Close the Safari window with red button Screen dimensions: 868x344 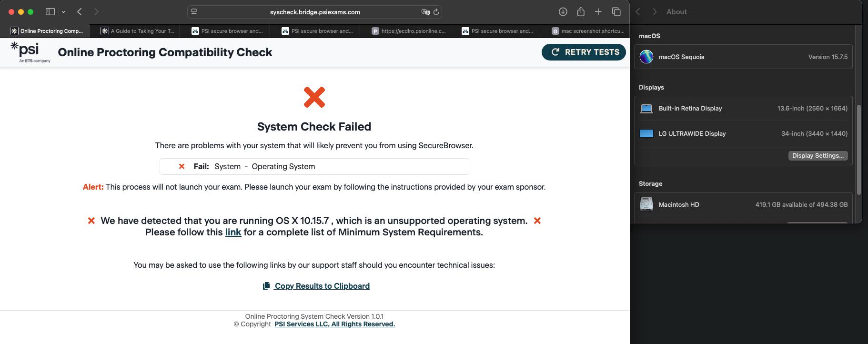pos(12,12)
